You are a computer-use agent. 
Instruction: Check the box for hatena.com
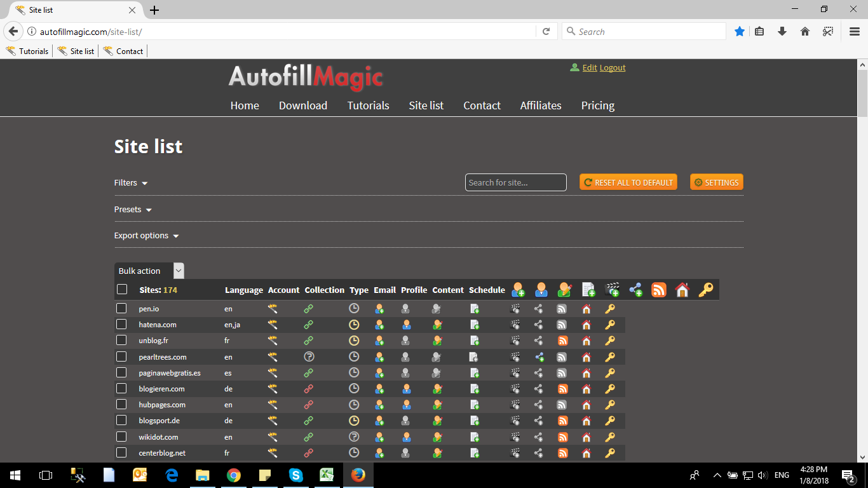coord(121,324)
